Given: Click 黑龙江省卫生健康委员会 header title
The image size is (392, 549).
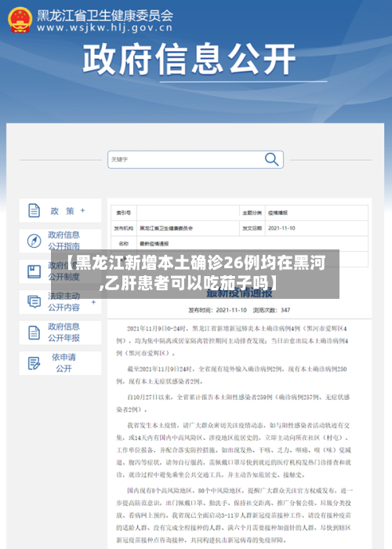Looking at the screenshot, I should click(x=104, y=15).
